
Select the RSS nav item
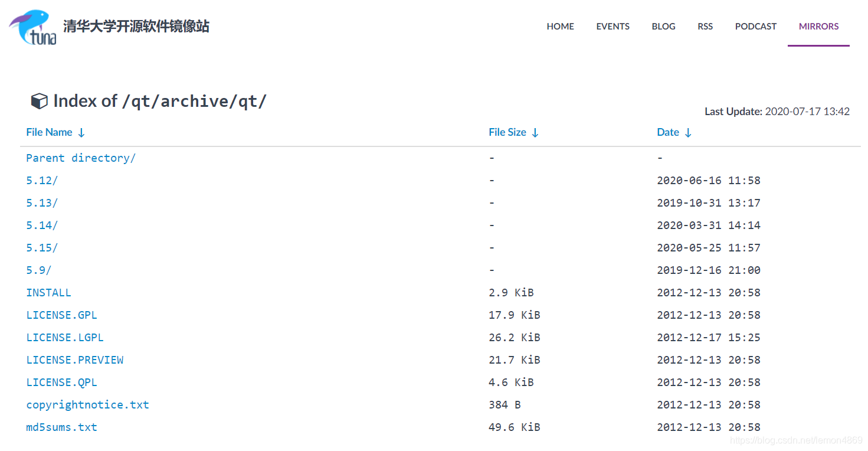tap(705, 27)
